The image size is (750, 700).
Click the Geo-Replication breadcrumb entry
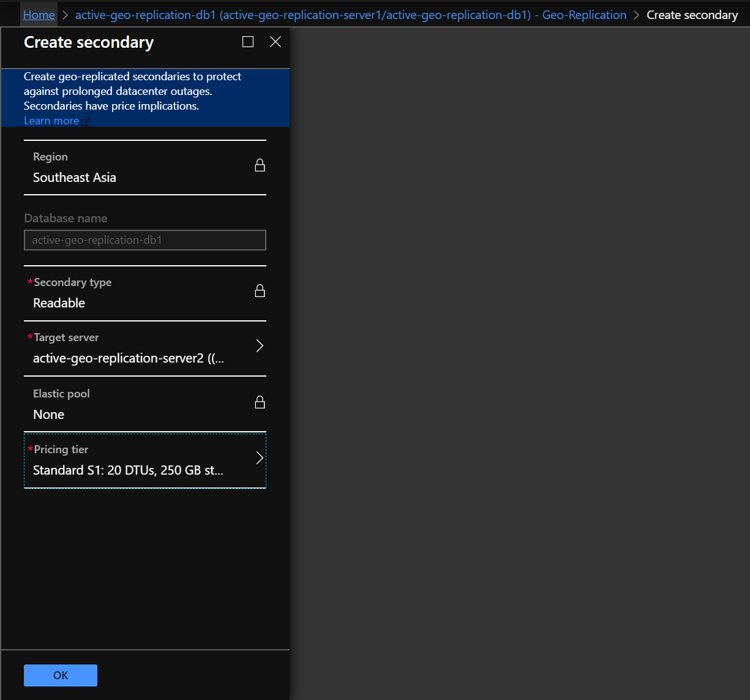point(583,14)
